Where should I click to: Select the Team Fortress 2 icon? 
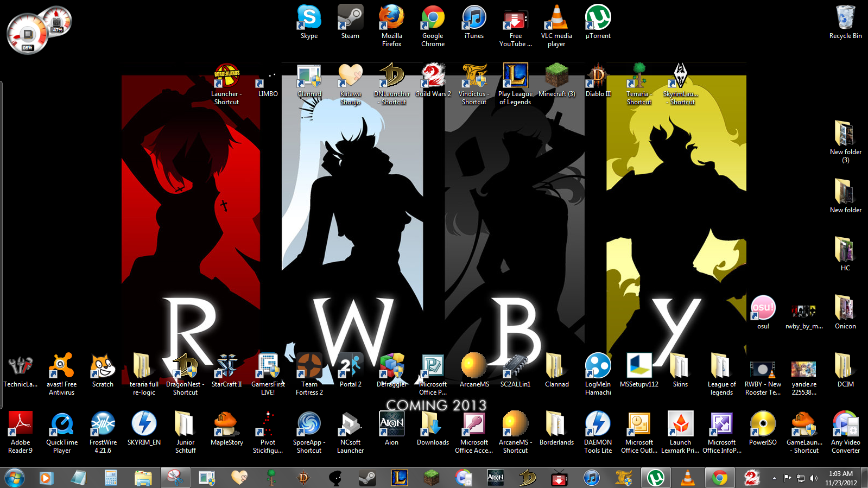309,375
